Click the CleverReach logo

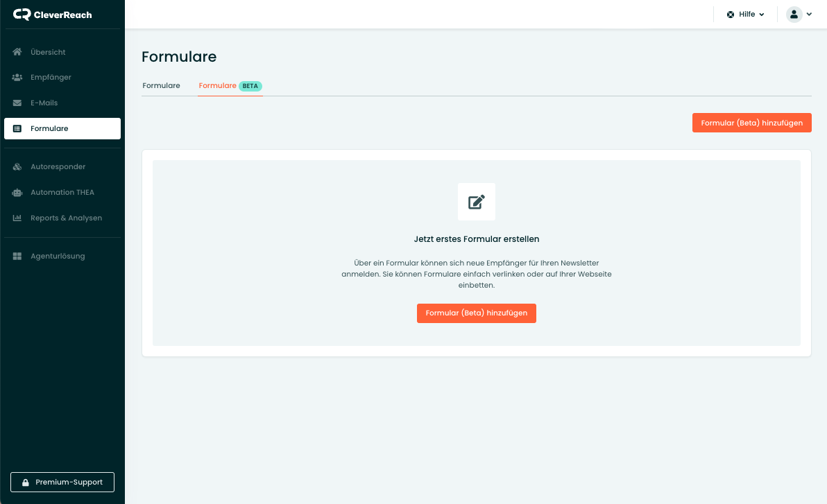point(53,15)
